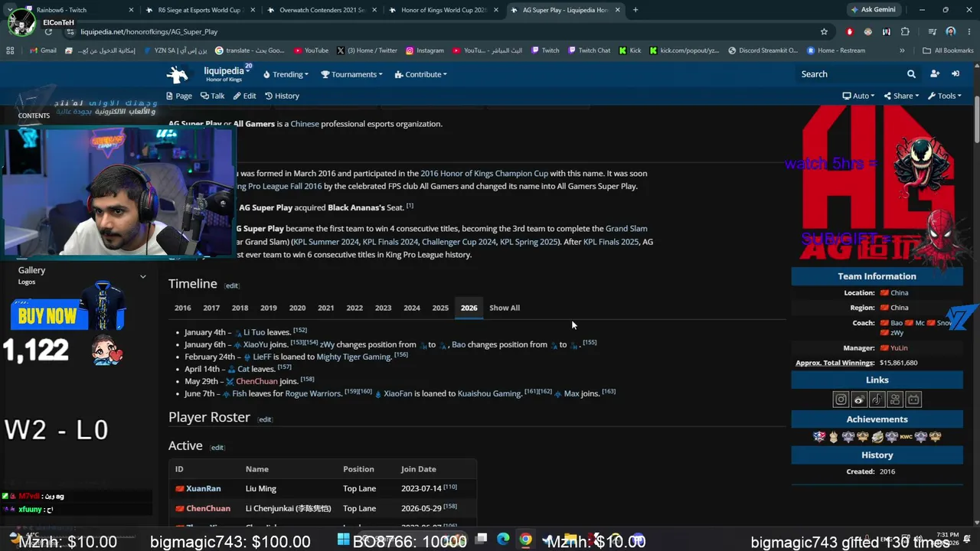The height and width of the screenshot is (551, 980).
Task: Click the Liquipedia horse logo
Action: click(178, 74)
